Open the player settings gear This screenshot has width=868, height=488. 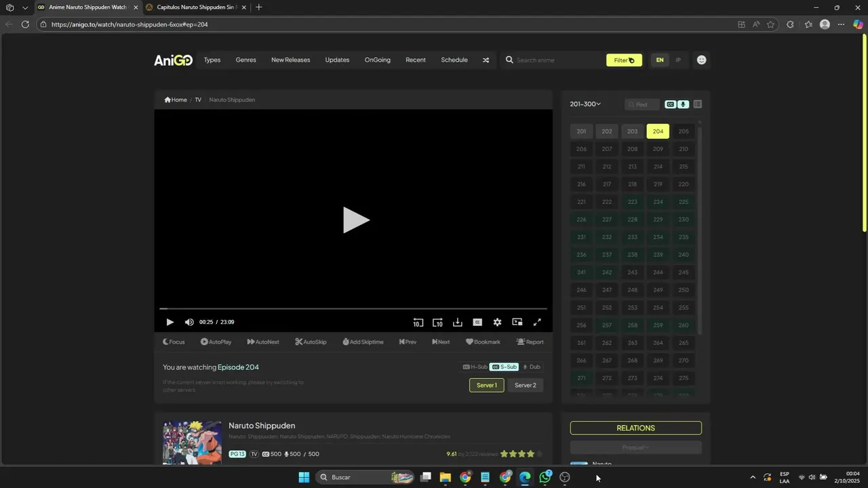coord(497,323)
